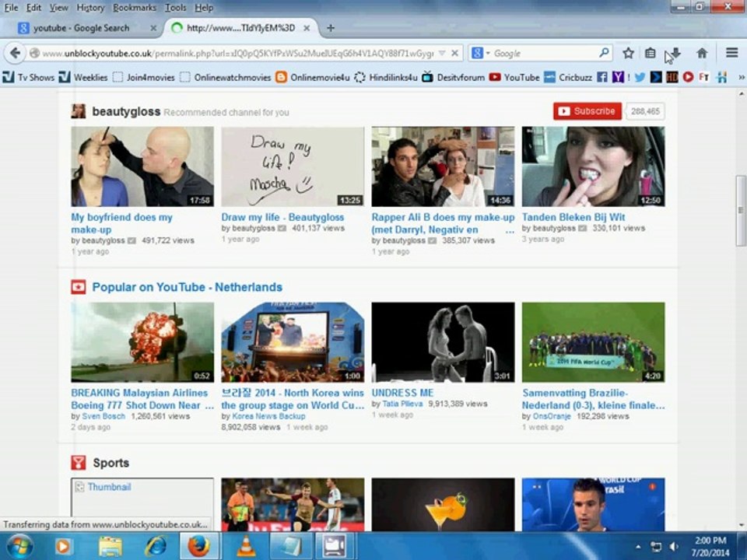Open the Sven Bosch channel link
This screenshot has width=747, height=560.
pyautogui.click(x=103, y=416)
